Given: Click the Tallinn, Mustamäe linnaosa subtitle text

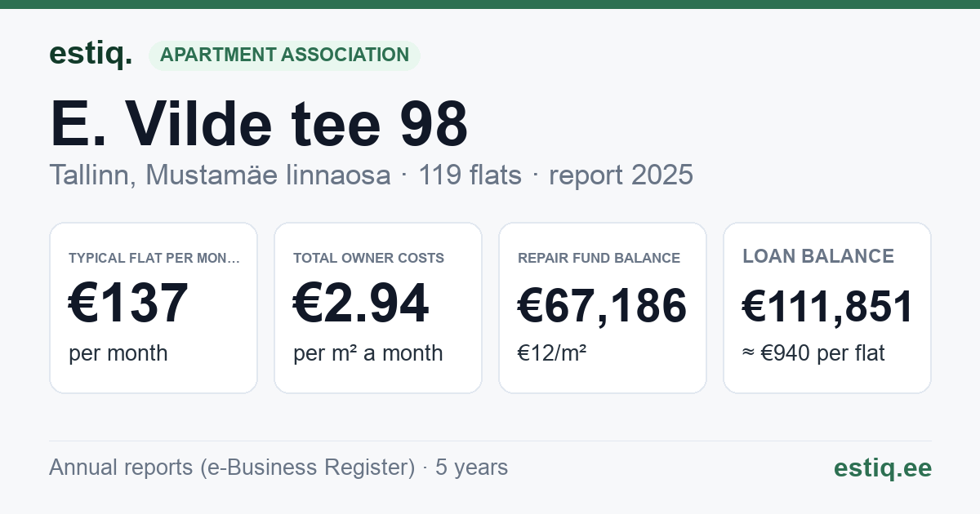Looking at the screenshot, I should (220, 175).
